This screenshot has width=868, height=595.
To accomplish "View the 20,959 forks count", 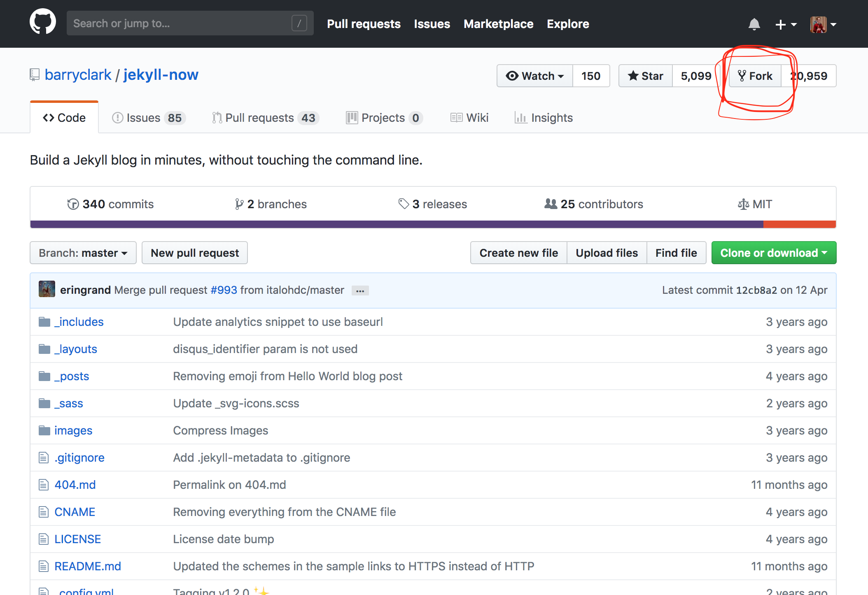I will 809,76.
